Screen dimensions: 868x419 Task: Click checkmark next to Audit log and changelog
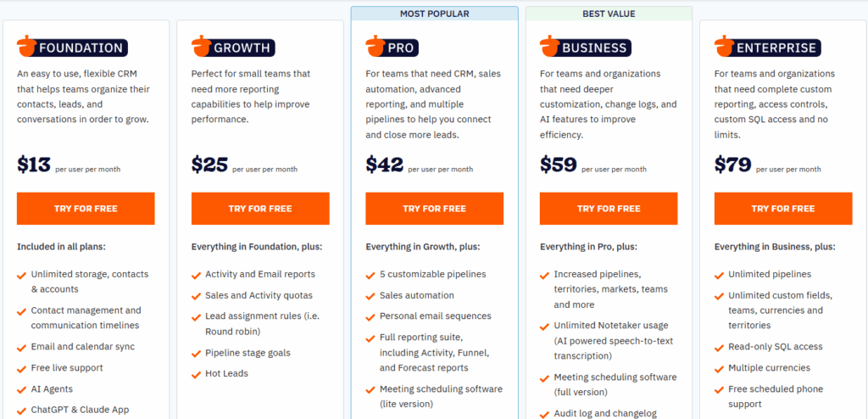pos(545,414)
